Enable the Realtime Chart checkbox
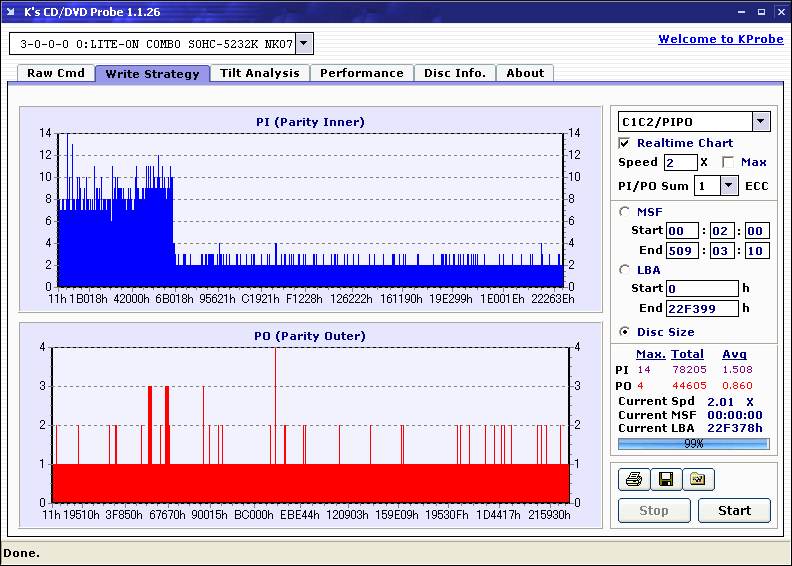Viewport: 792px width, 566px height. [x=625, y=143]
